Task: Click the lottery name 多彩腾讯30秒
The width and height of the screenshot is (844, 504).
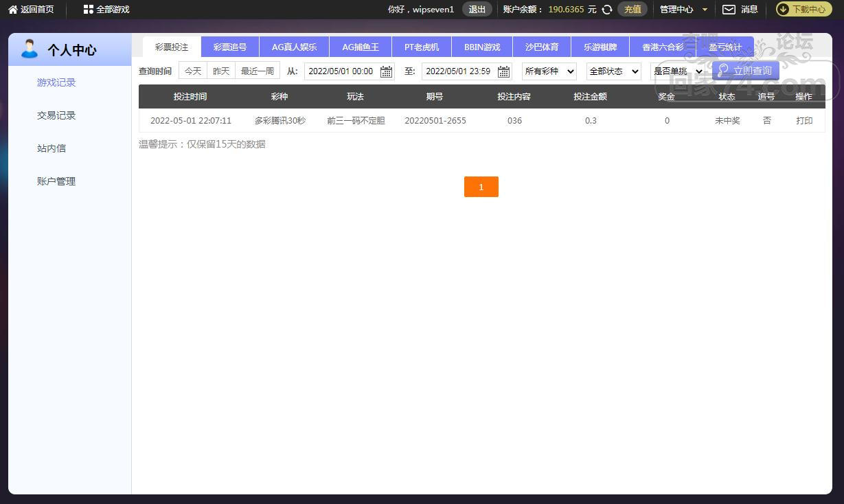Action: (x=280, y=120)
